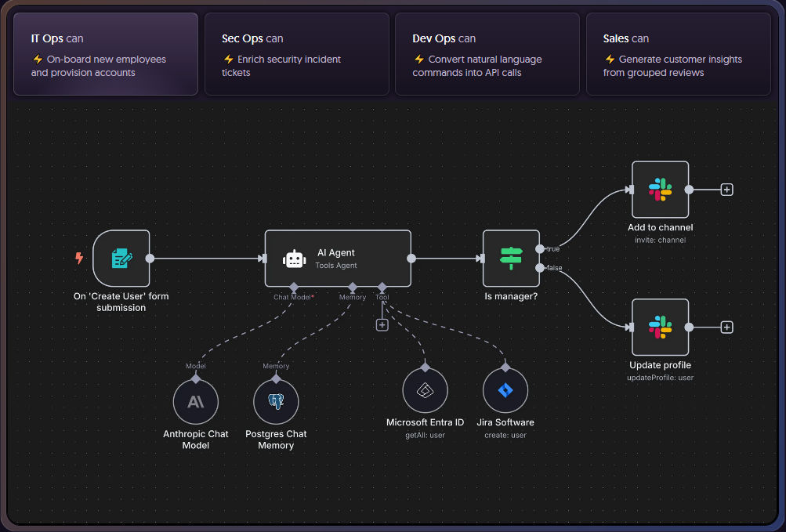
Task: Open the 'Update profile' Slack node
Action: [660, 327]
